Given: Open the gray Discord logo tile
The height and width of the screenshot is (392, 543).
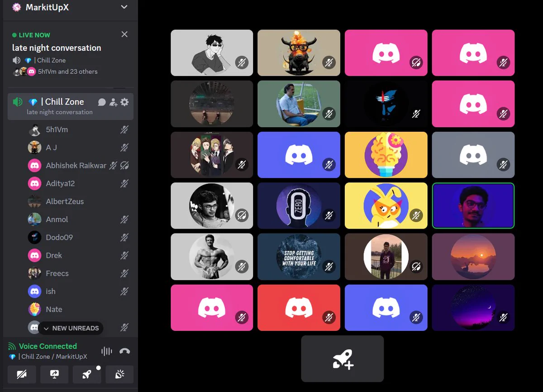Looking at the screenshot, I should (x=473, y=154).
